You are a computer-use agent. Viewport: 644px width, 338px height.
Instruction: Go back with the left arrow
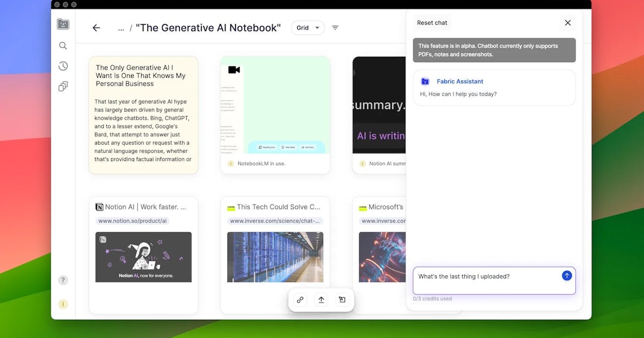[x=96, y=28]
